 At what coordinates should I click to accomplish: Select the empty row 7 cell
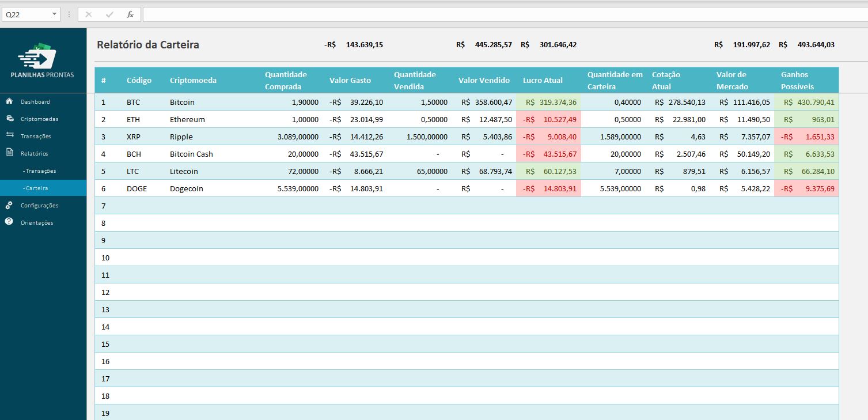tap(230, 206)
